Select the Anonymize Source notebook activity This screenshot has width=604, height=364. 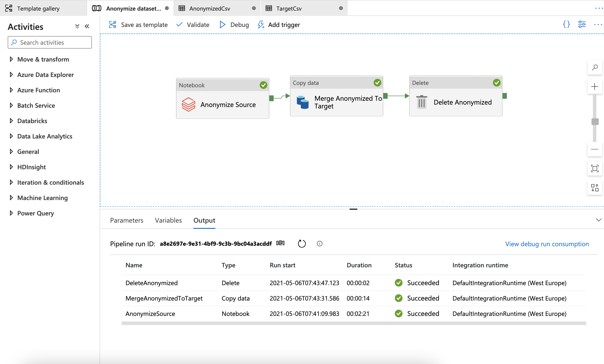click(223, 98)
